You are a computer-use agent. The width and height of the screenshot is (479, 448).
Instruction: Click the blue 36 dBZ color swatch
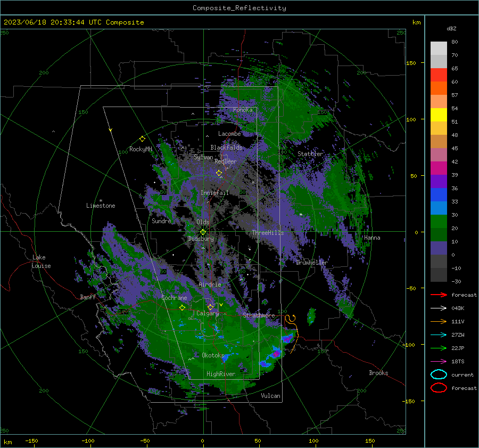pyautogui.click(x=439, y=194)
